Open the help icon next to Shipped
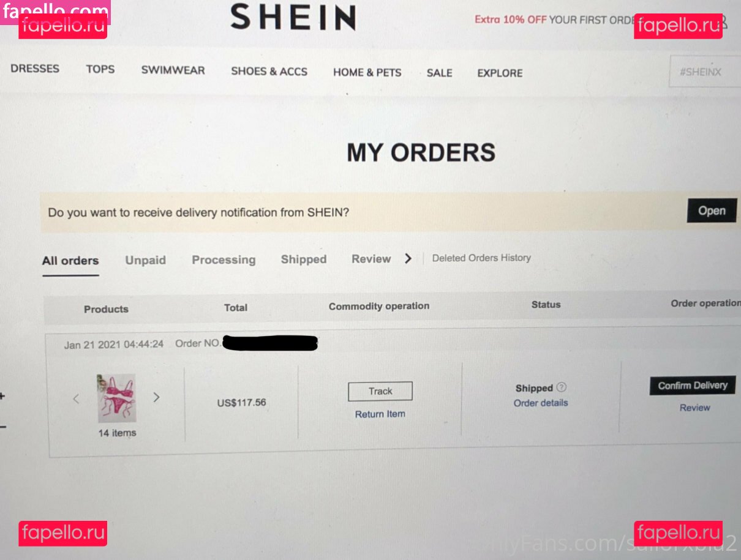 point(562,387)
